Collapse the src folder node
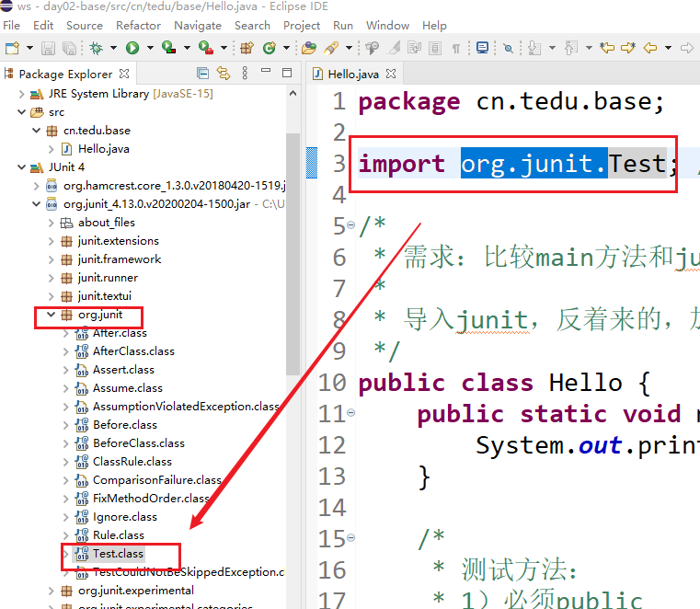 coord(21,112)
